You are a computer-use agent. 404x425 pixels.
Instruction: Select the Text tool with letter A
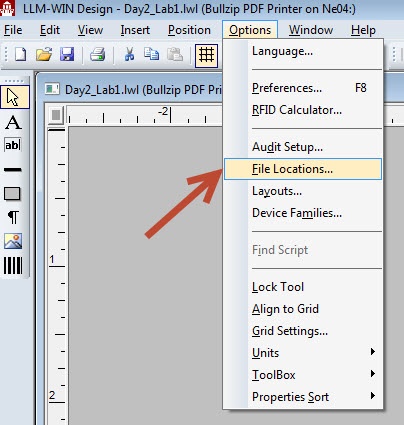13,122
